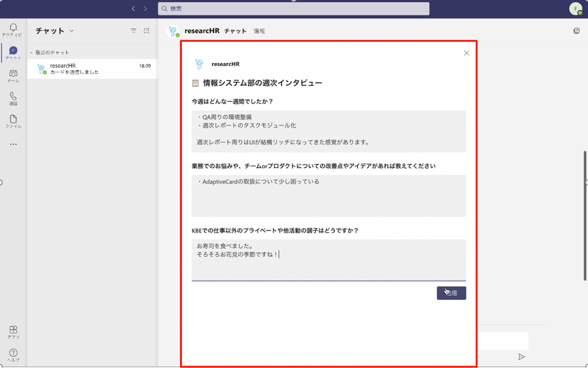Expand the チャット header dropdown
The width and height of the screenshot is (588, 368).
(x=71, y=31)
